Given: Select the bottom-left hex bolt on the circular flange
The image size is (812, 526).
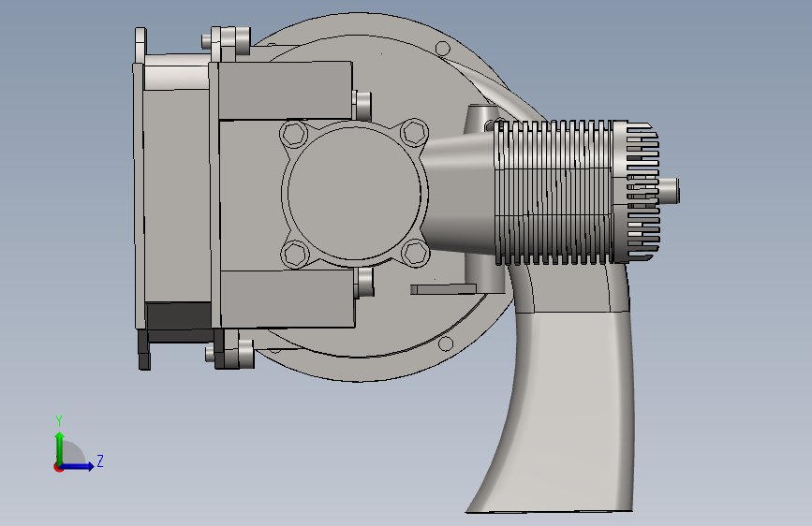Looking at the screenshot, I should 295,255.
